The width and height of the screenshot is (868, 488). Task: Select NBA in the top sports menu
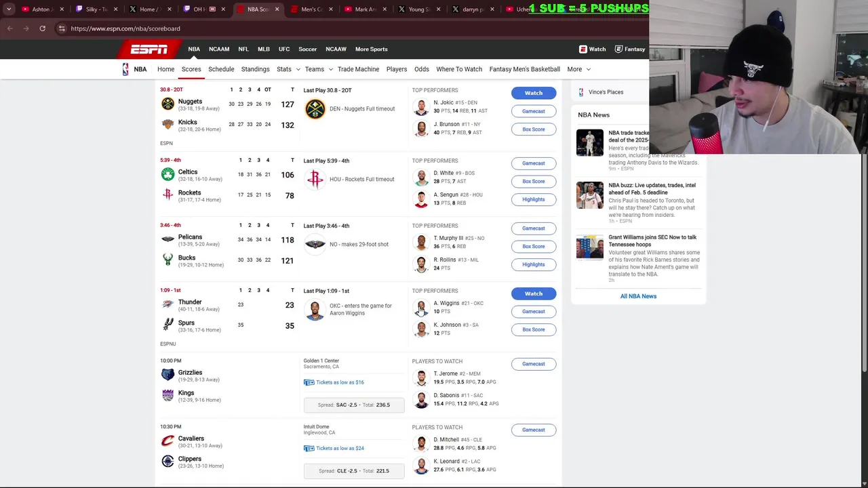pos(194,49)
